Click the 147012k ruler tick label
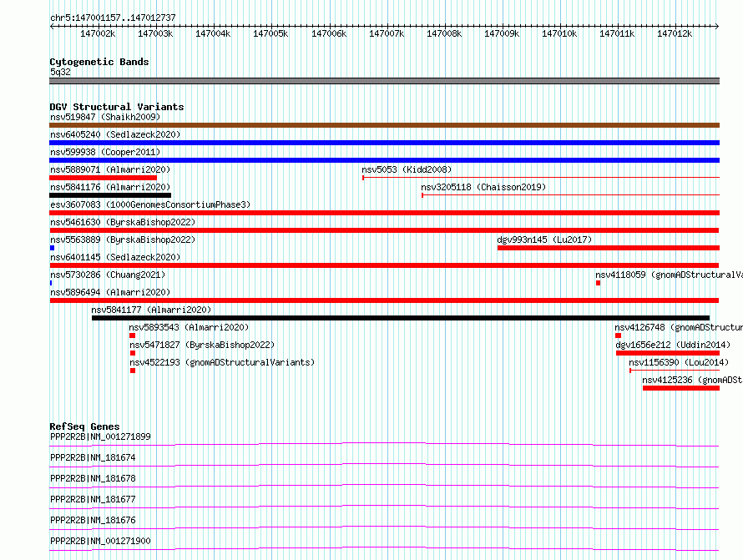 pos(675,33)
